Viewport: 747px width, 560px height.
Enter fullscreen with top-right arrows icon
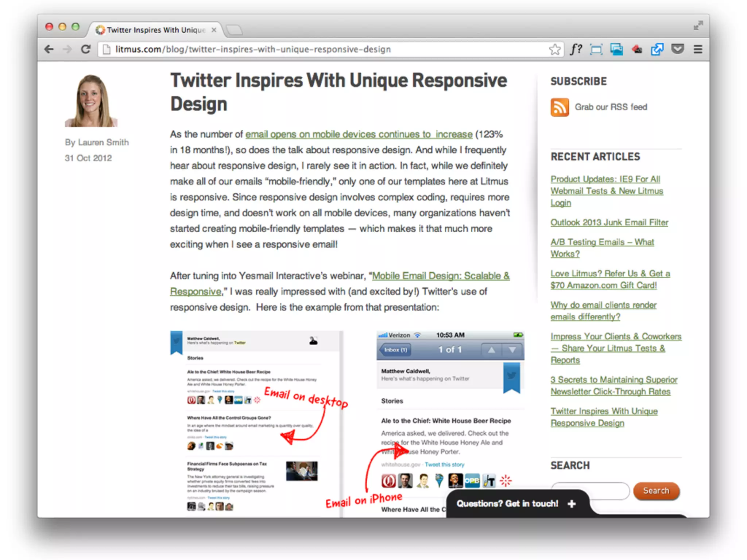[x=698, y=26]
